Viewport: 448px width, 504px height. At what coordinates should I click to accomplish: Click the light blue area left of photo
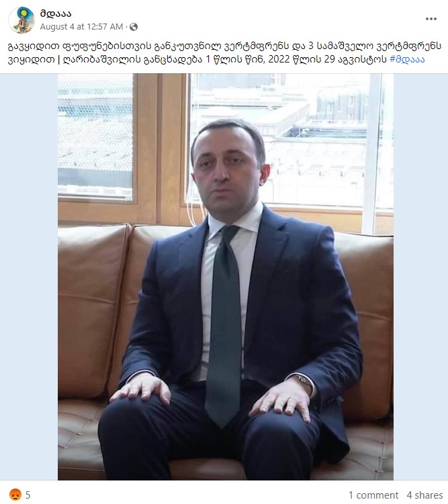coord(29,277)
